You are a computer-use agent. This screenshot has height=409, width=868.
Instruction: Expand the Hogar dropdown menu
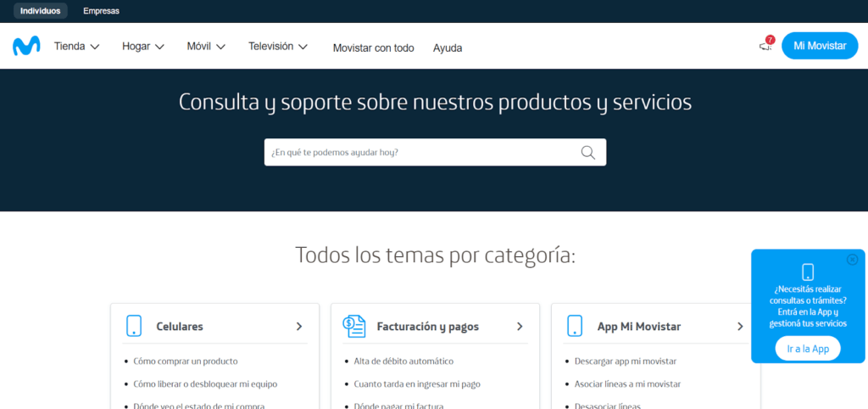click(143, 47)
